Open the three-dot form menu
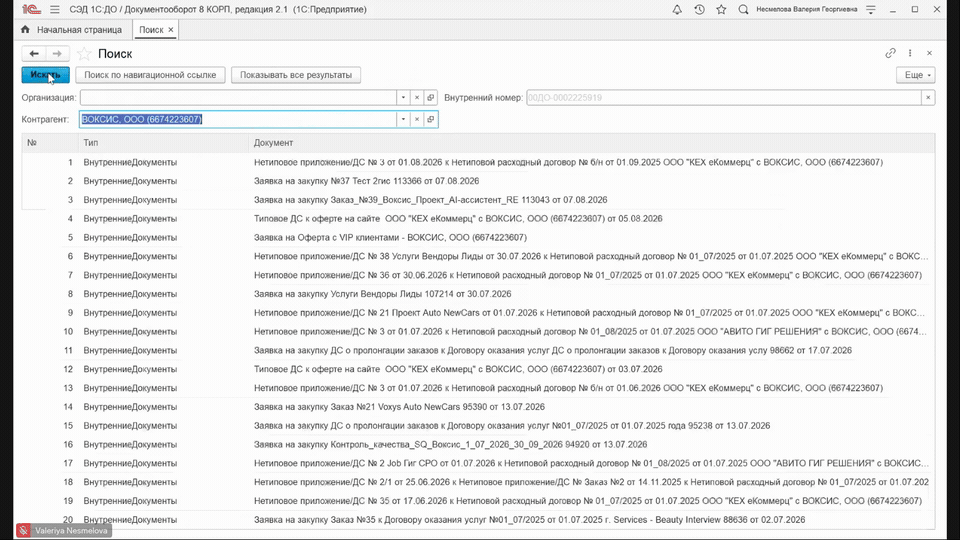 pyautogui.click(x=910, y=53)
